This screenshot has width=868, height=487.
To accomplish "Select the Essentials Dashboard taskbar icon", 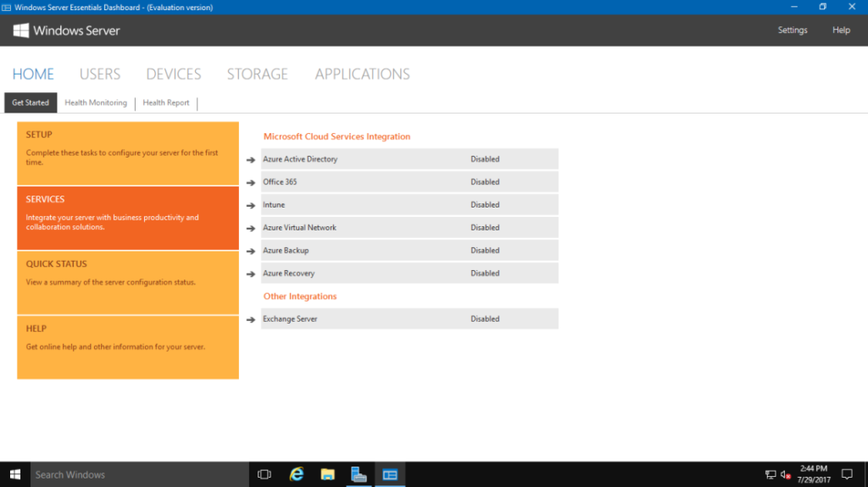I will tap(390, 474).
